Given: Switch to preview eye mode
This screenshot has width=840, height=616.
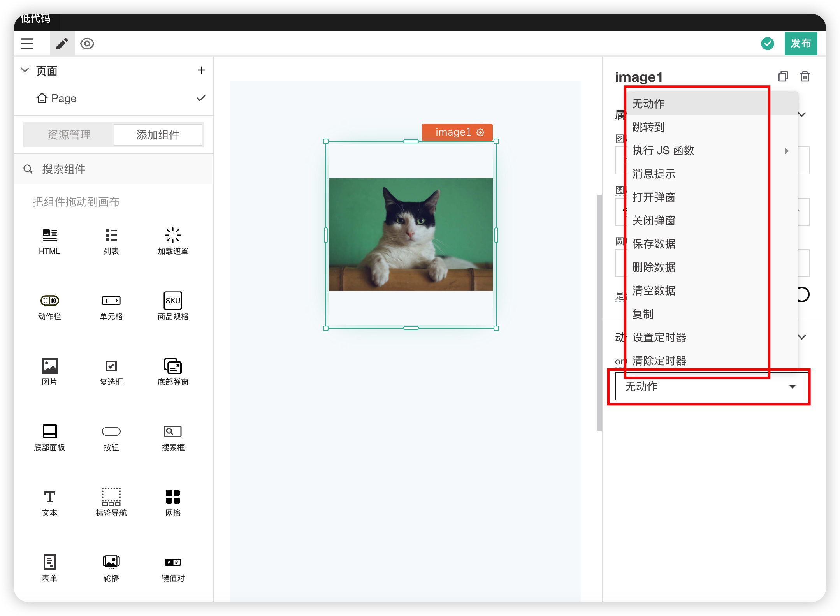Looking at the screenshot, I should (87, 44).
